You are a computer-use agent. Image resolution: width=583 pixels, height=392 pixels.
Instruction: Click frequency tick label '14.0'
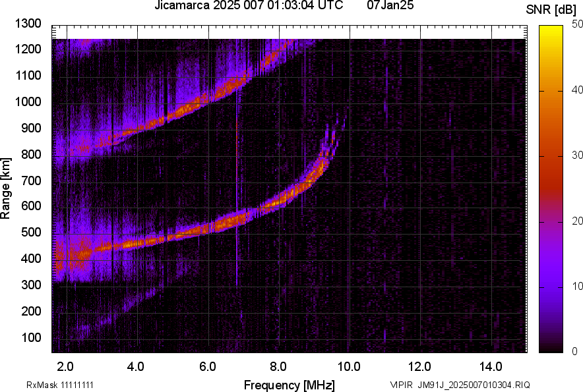pyautogui.click(x=491, y=367)
